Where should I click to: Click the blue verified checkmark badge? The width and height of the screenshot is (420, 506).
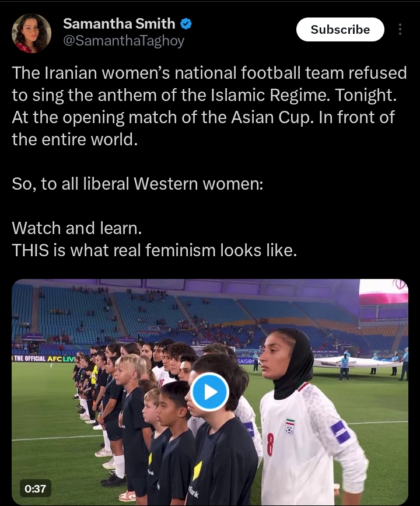coord(185,24)
